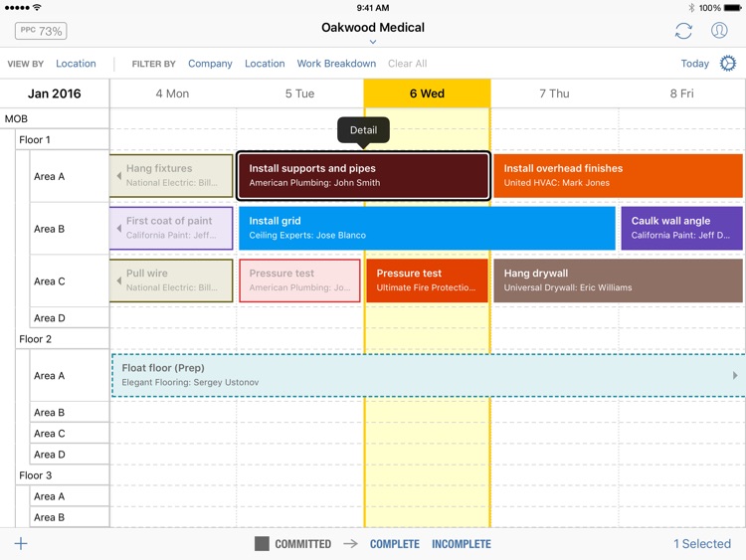Image resolution: width=746 pixels, height=560 pixels.
Task: Select the Float floor (Prep) task
Action: (429, 375)
